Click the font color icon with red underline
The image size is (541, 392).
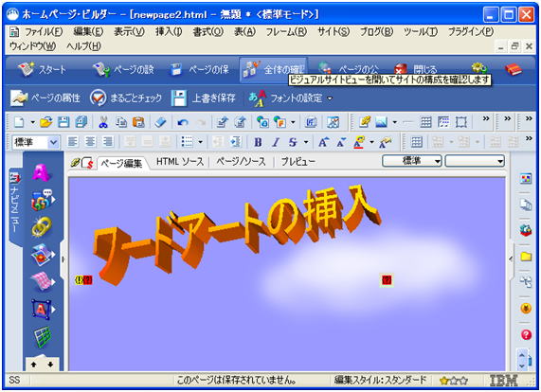click(359, 142)
